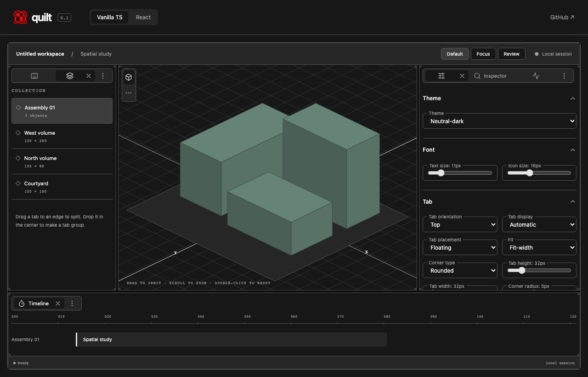Click the tallest green block in viewport
The image size is (588, 377).
click(331, 166)
